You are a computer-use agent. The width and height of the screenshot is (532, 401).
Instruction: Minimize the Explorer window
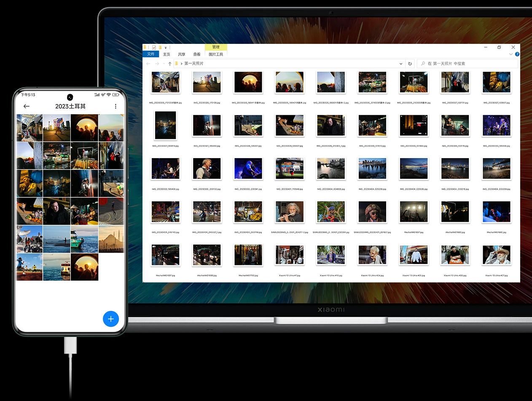pos(486,47)
